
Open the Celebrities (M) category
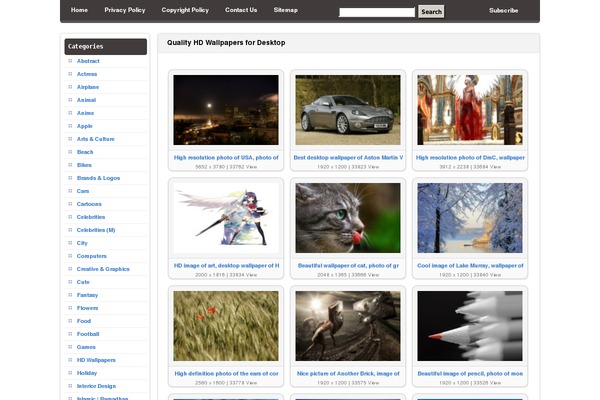96,230
